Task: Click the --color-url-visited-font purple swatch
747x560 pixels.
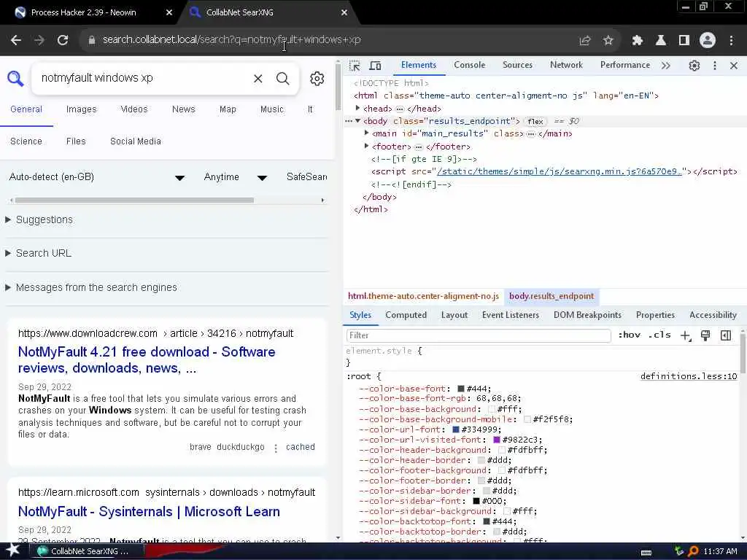Action: [x=496, y=440]
